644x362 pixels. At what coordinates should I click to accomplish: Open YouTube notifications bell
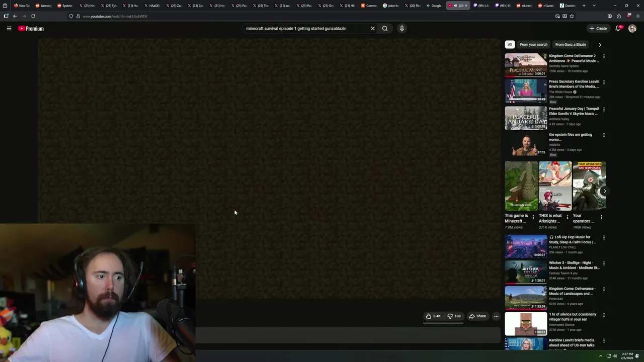point(618,29)
